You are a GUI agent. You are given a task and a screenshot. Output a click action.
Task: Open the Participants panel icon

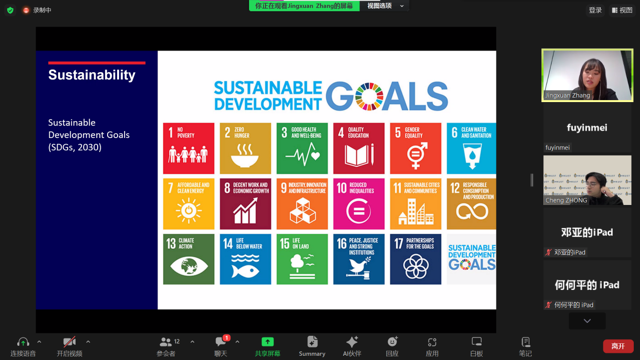[x=166, y=342]
